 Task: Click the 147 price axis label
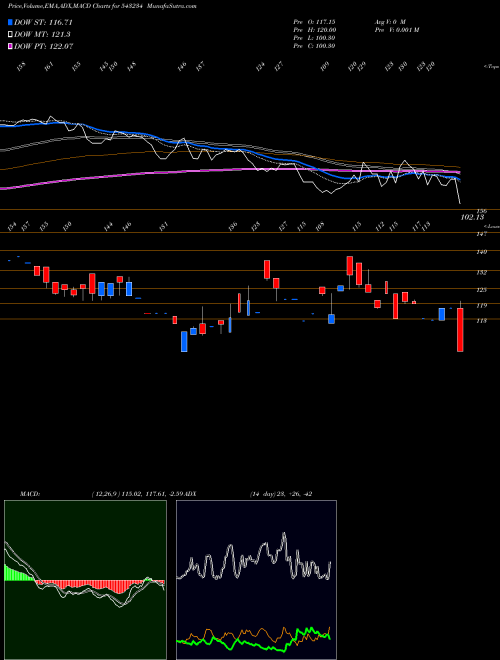[482, 234]
